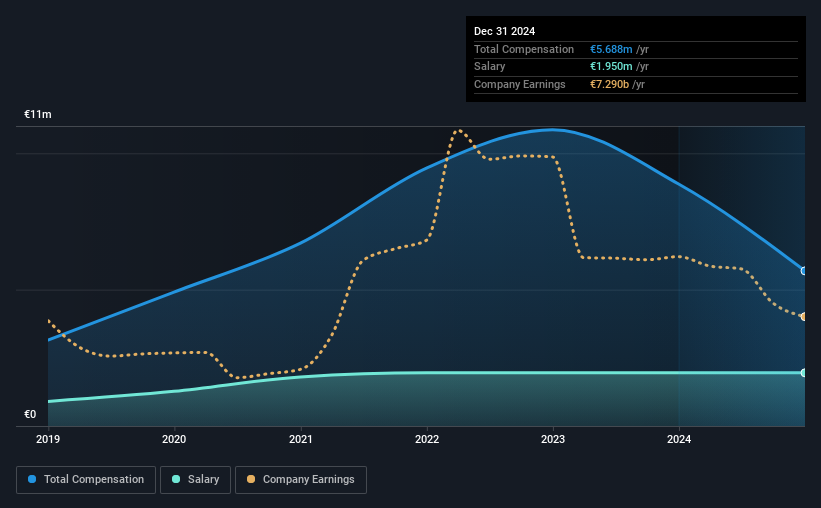Toggle the Company Earnings legend button
Viewport: 821px width, 508px height.
click(301, 480)
